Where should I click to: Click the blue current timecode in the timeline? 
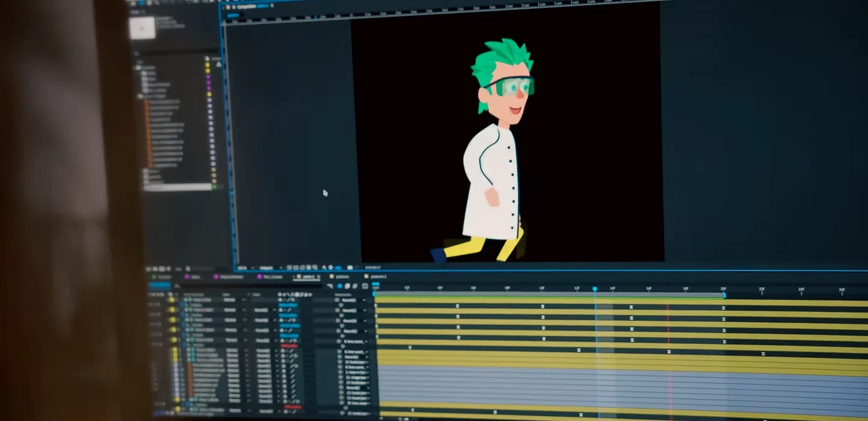[160, 285]
